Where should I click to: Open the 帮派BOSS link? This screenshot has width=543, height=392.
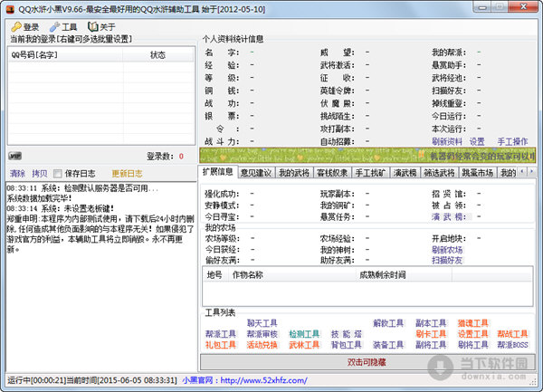512,345
